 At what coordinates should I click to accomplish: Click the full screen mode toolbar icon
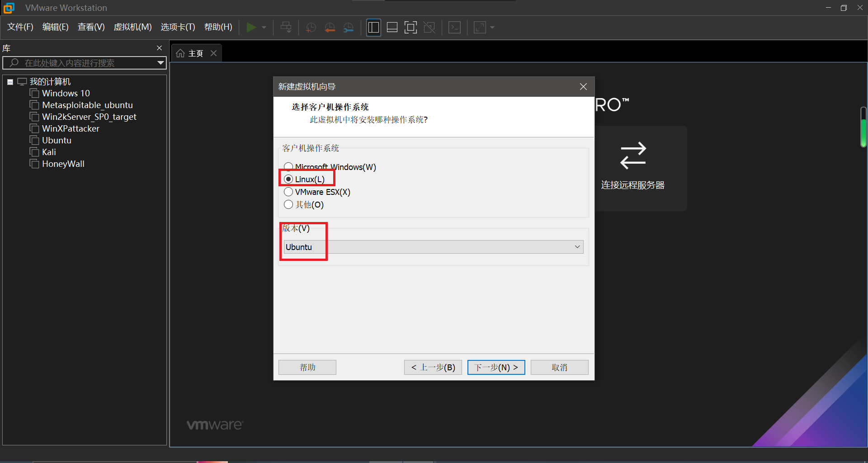coord(410,28)
